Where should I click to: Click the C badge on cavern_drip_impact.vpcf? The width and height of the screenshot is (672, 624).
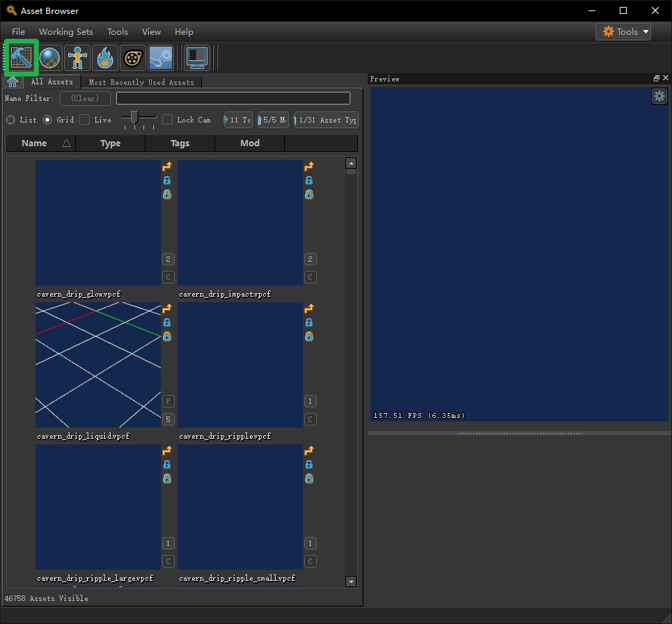pyautogui.click(x=311, y=277)
